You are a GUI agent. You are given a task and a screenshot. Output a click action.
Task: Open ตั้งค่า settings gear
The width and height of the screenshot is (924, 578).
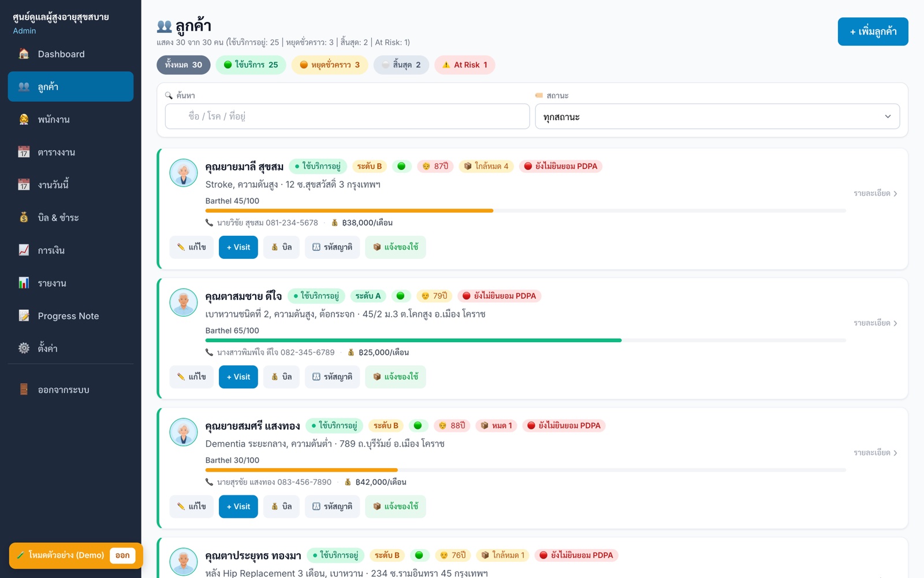[24, 348]
